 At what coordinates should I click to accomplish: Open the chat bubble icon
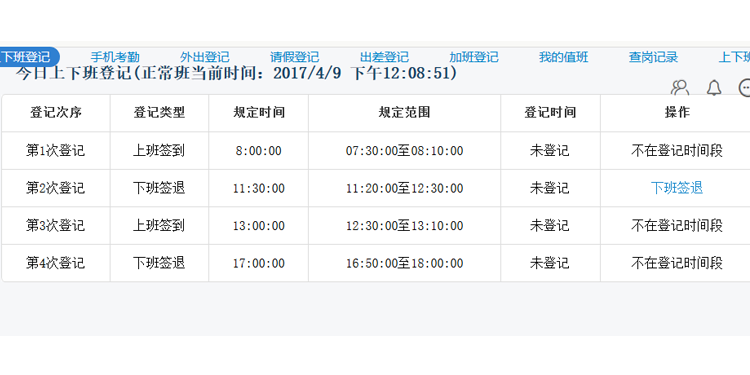pos(744,88)
